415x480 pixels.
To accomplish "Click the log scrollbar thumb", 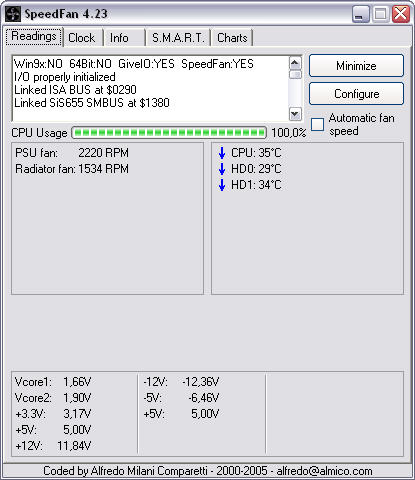I will tap(295, 74).
